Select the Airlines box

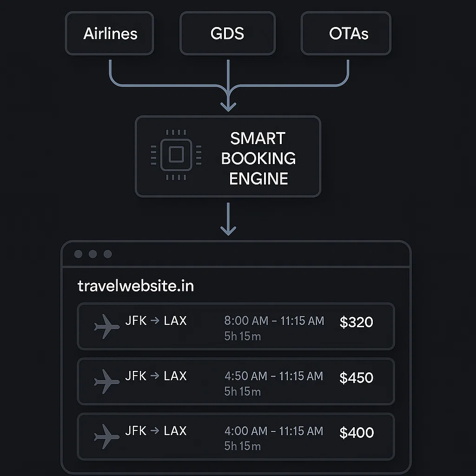pos(110,33)
